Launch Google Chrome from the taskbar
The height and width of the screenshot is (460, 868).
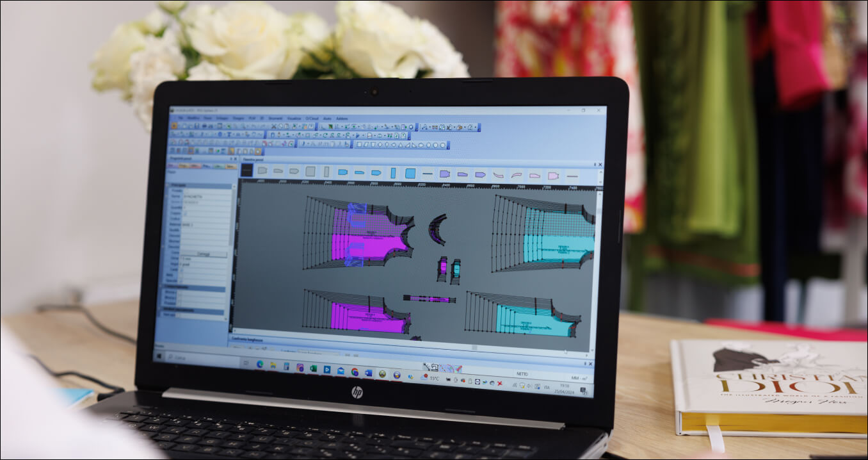[x=355, y=372]
